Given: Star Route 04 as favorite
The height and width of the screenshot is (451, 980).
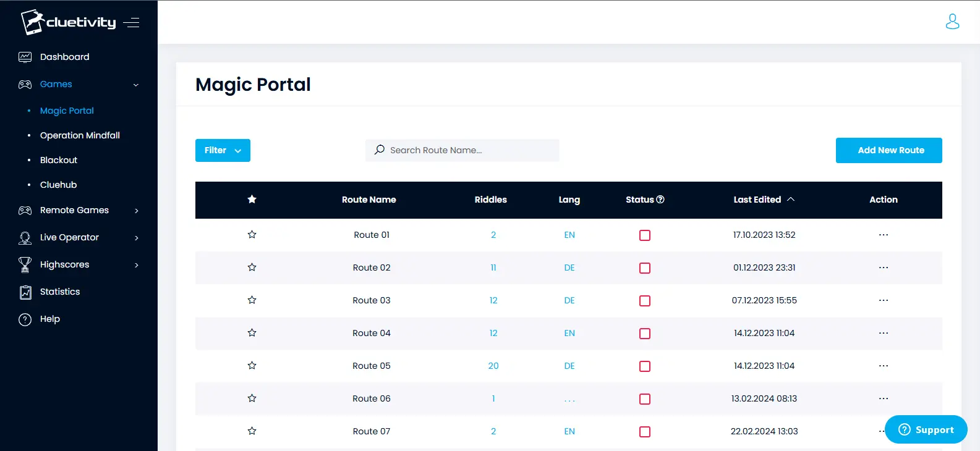Looking at the screenshot, I should point(252,333).
